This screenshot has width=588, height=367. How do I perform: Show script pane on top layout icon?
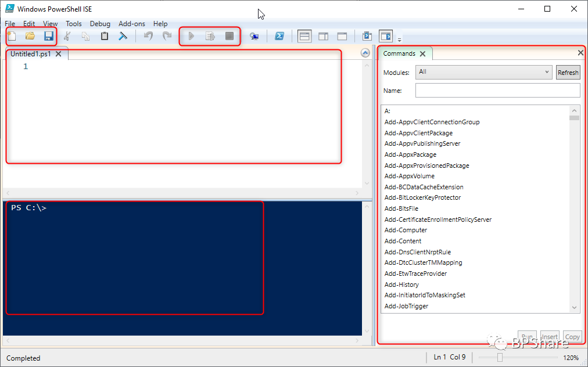[304, 37]
